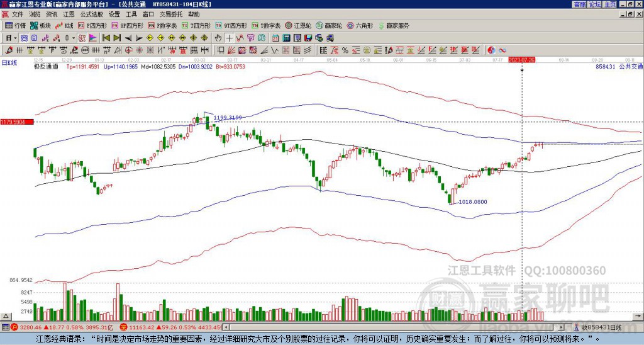Open the 公式选股 menu
Image resolution: width=644 pixels, height=345 pixels.
(x=92, y=14)
